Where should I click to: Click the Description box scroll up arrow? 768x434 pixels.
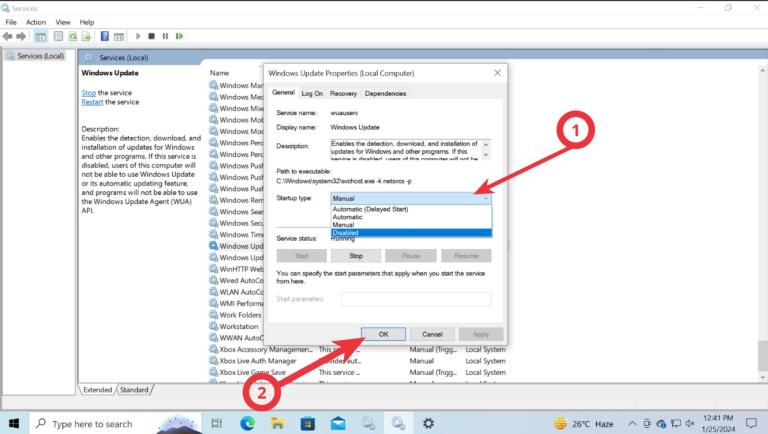click(x=485, y=145)
